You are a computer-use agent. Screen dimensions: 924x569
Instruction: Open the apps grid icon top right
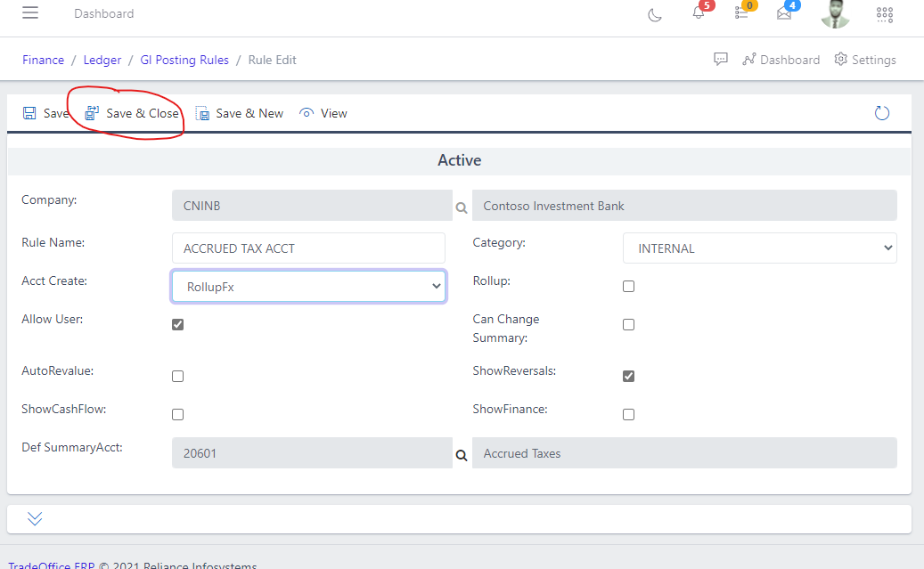pos(884,15)
